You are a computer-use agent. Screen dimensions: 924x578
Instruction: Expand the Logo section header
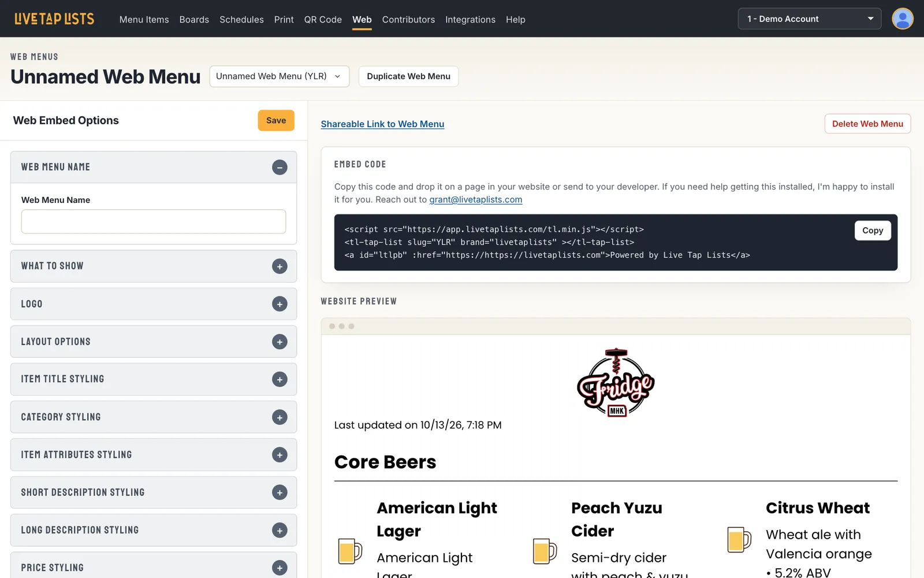click(154, 304)
